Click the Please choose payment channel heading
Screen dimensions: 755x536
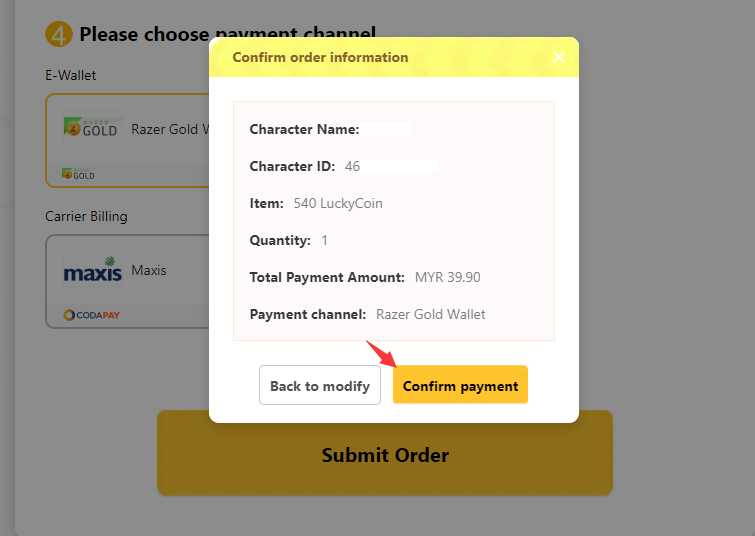pyautogui.click(x=227, y=34)
